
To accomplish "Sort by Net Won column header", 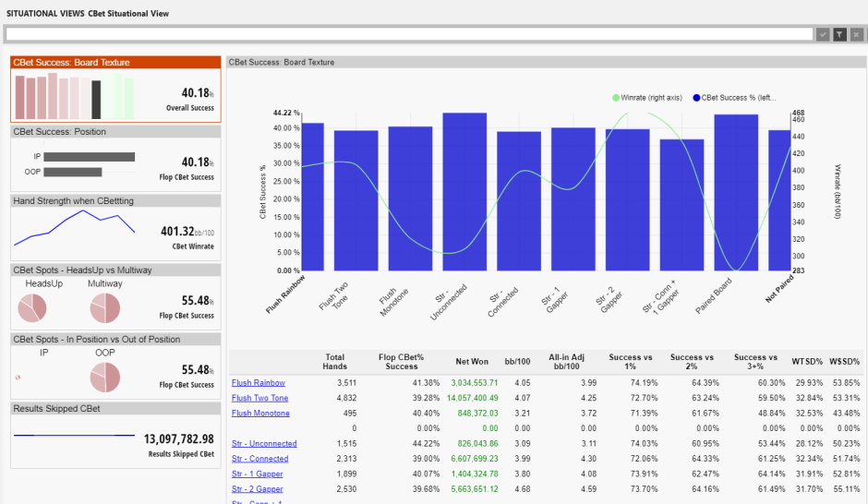I will point(472,362).
